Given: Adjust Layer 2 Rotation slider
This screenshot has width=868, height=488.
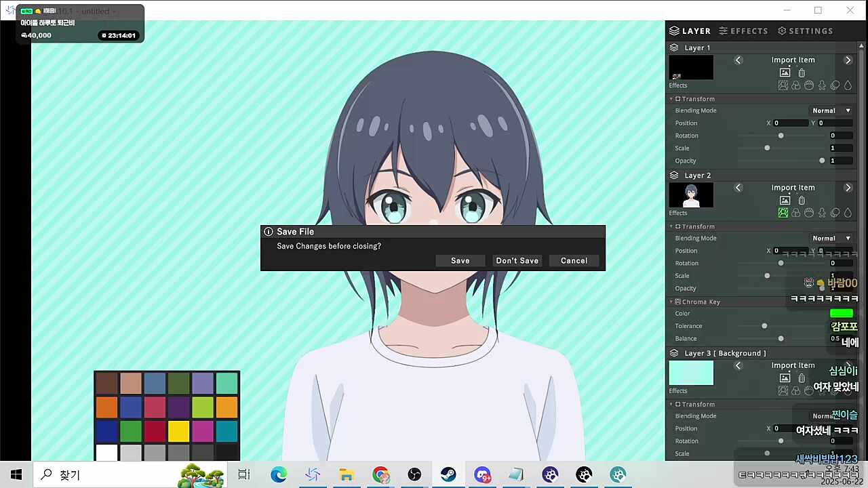Looking at the screenshot, I should (781, 264).
